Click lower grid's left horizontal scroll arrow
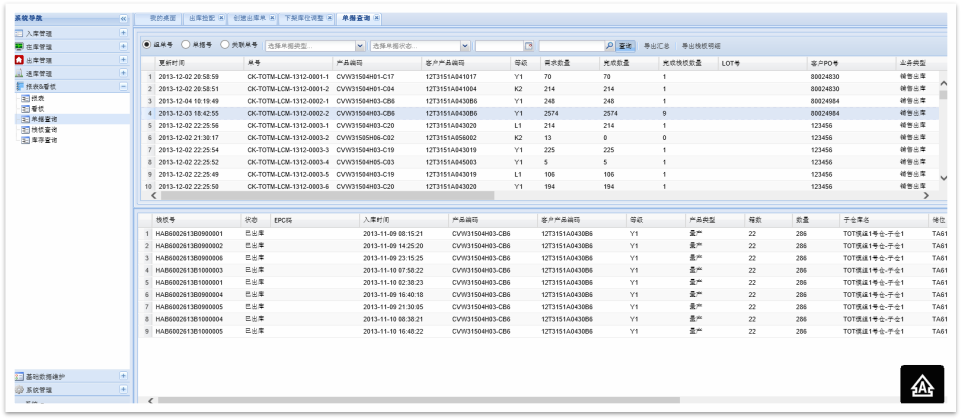961x419 pixels. click(x=151, y=400)
